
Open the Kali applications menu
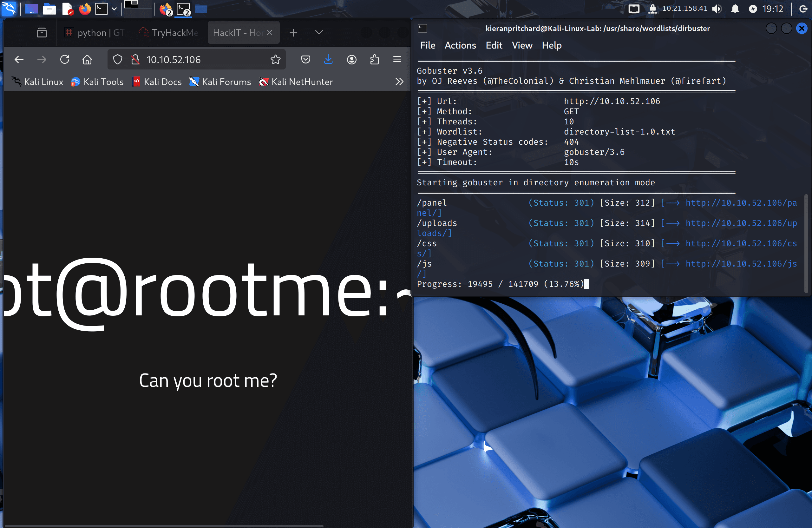point(9,9)
